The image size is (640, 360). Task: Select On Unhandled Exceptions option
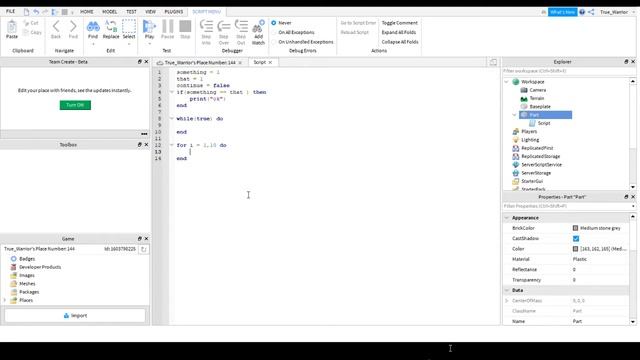pyautogui.click(x=274, y=42)
